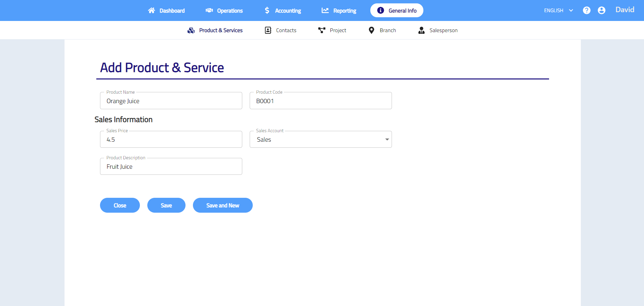Viewport: 644px width, 306px height.
Task: Focus the Product Name input field
Action: coord(171,101)
